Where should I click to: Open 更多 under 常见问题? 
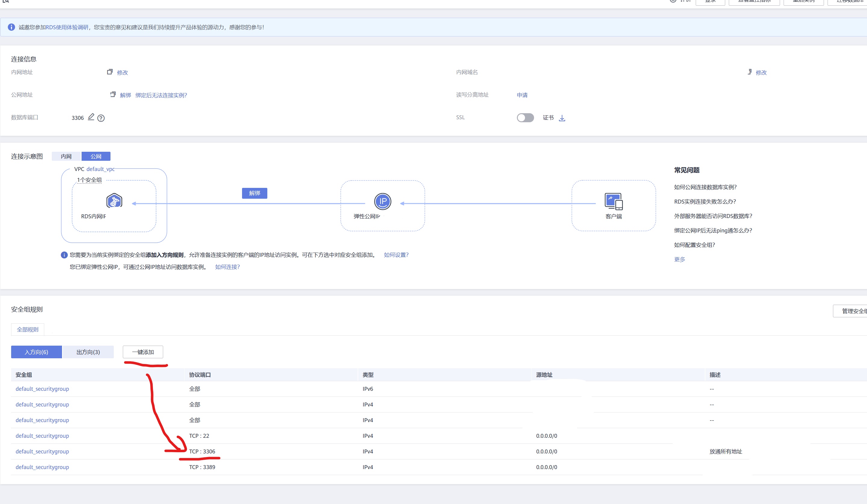679,259
